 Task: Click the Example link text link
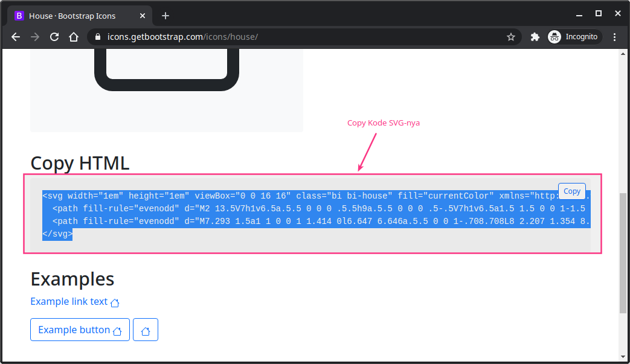(69, 301)
